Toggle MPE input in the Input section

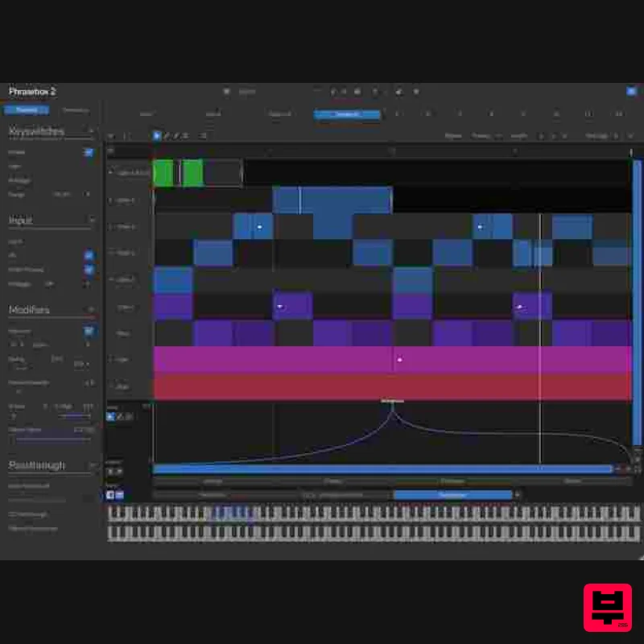(x=90, y=254)
